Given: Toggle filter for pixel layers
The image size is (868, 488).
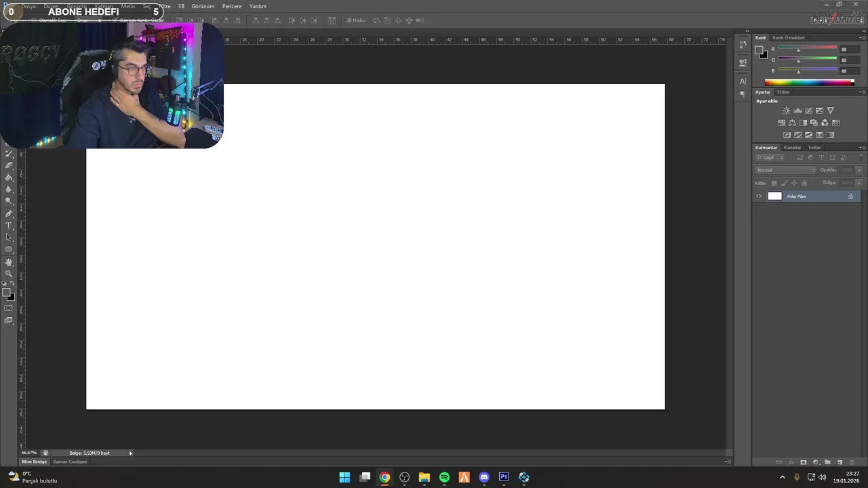Looking at the screenshot, I should pyautogui.click(x=800, y=157).
